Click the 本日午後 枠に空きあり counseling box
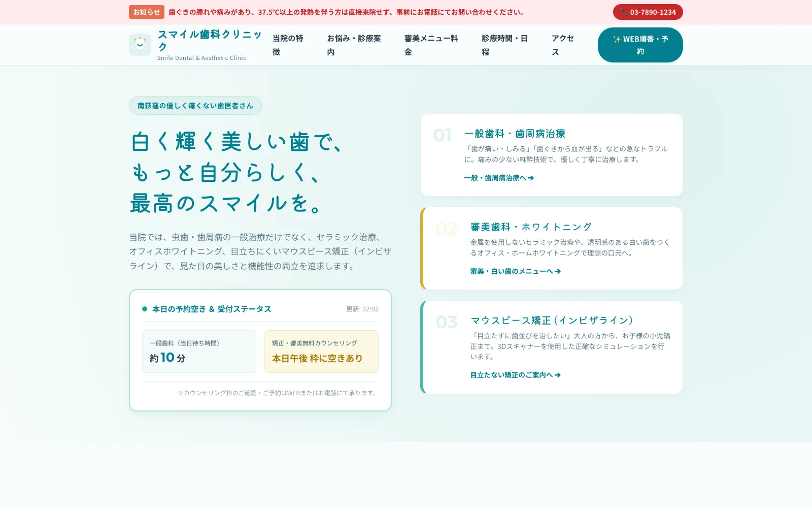 [x=321, y=352]
